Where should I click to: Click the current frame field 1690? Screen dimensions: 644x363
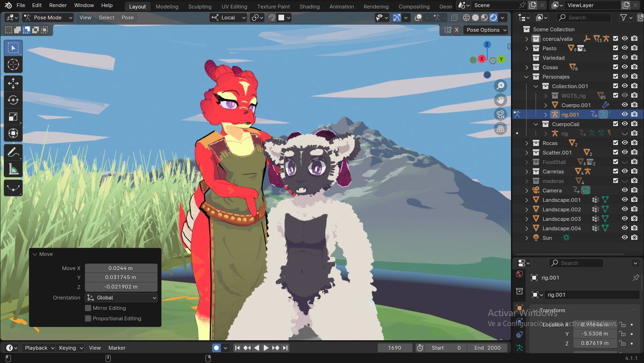pyautogui.click(x=394, y=348)
